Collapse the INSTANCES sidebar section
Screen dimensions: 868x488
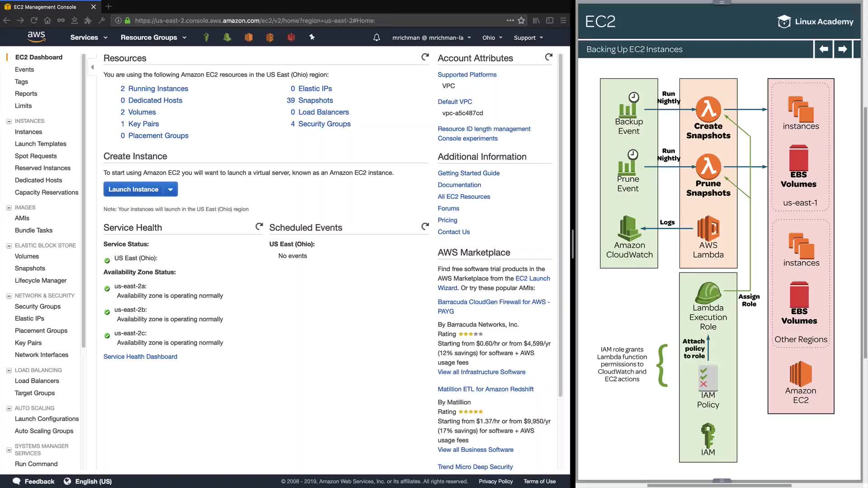tap(9, 121)
